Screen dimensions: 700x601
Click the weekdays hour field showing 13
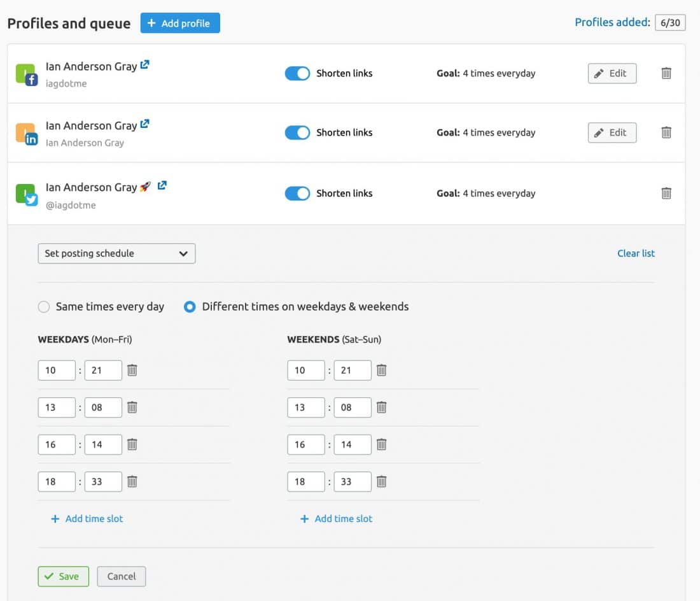57,407
